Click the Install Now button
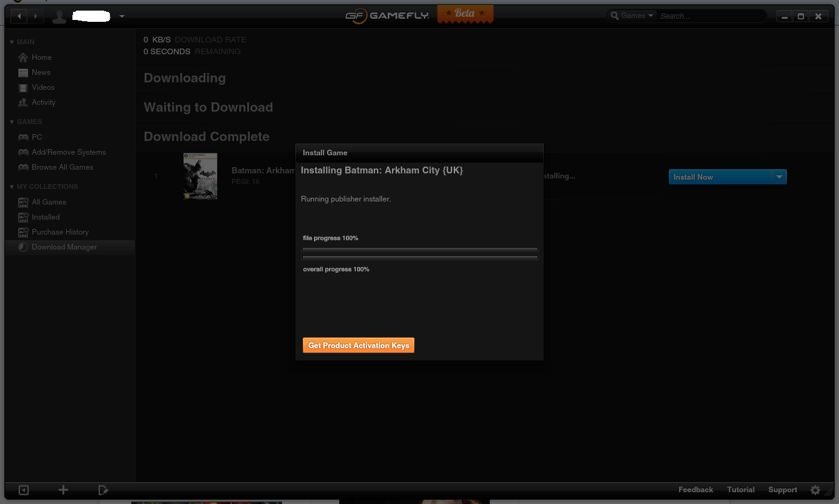Viewport: 839px width, 504px height. pos(720,177)
